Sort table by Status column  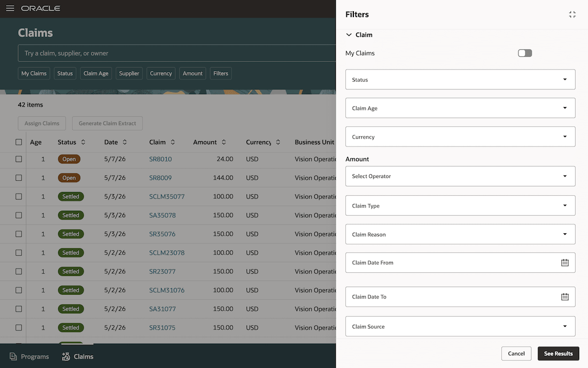click(83, 142)
